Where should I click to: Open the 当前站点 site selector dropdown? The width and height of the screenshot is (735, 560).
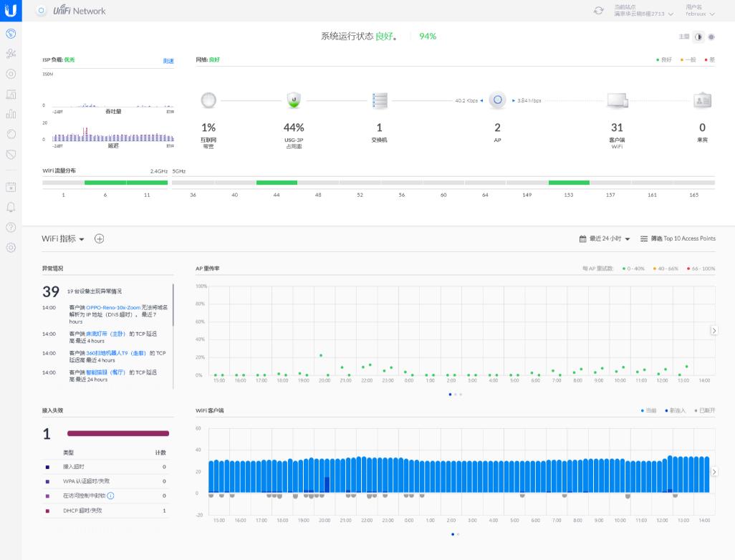[x=643, y=11]
